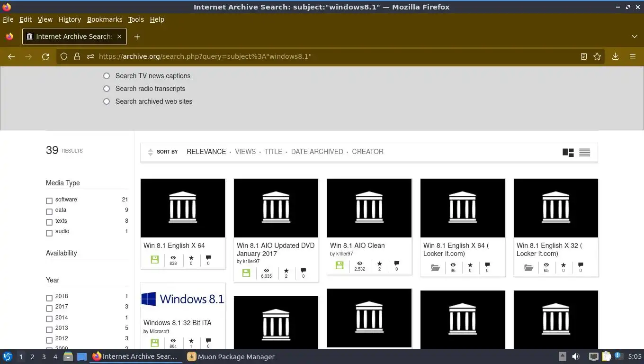Check the 2017 year filter

coord(49,308)
